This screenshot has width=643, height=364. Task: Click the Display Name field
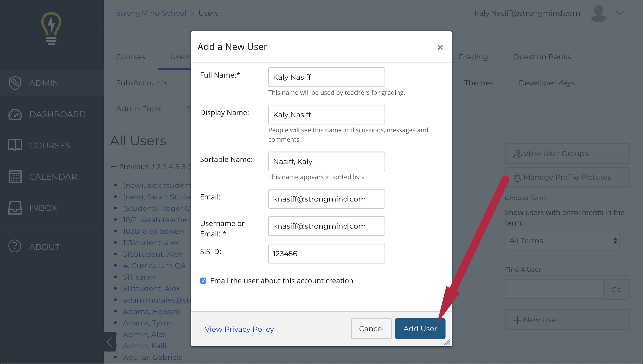pos(326,115)
